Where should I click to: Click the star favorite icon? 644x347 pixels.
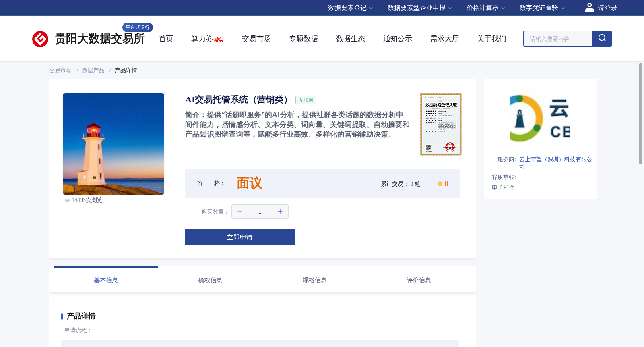[x=440, y=183]
